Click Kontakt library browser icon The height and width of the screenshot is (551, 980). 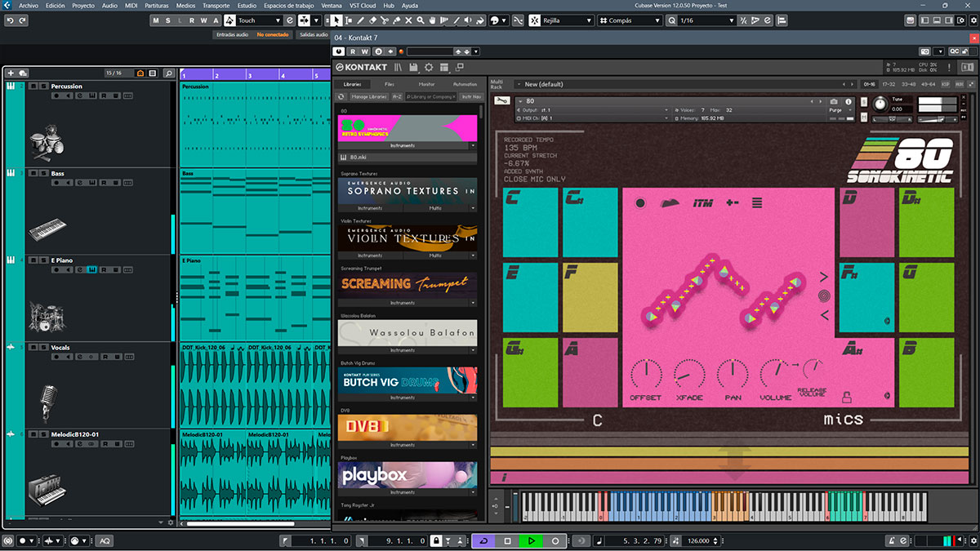coord(398,67)
